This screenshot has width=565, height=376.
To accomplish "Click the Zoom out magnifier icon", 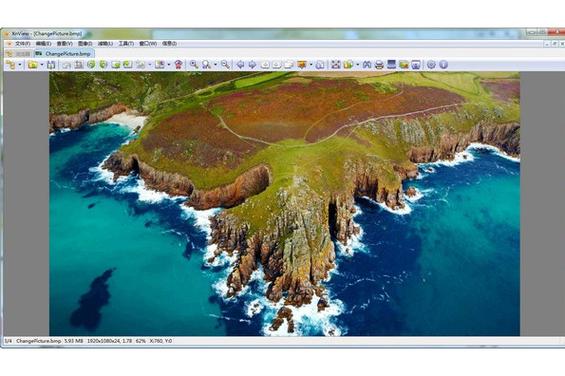I will (226, 65).
